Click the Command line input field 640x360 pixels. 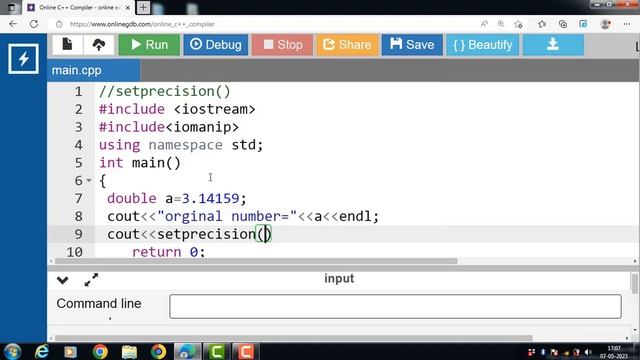395,306
